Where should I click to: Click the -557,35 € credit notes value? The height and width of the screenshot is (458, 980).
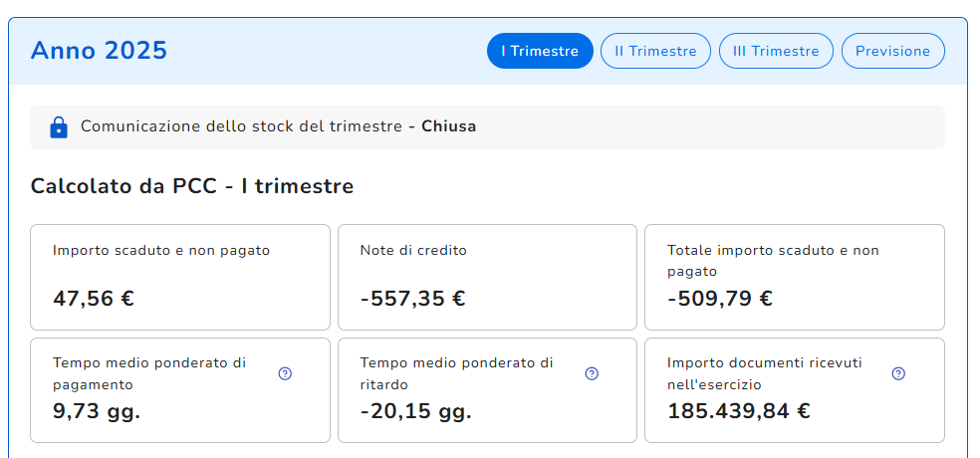pyautogui.click(x=412, y=299)
